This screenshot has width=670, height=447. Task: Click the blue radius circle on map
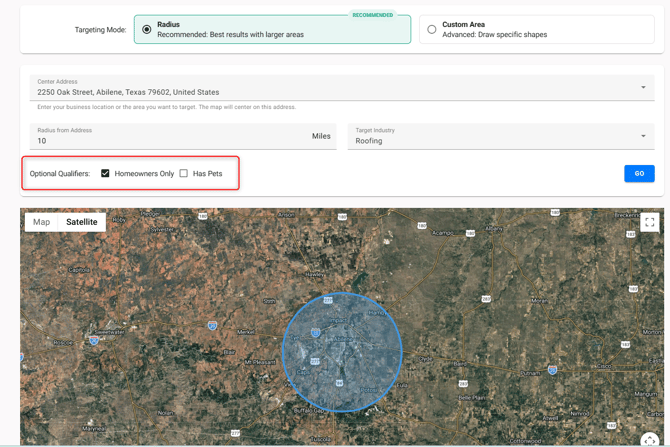(x=342, y=352)
